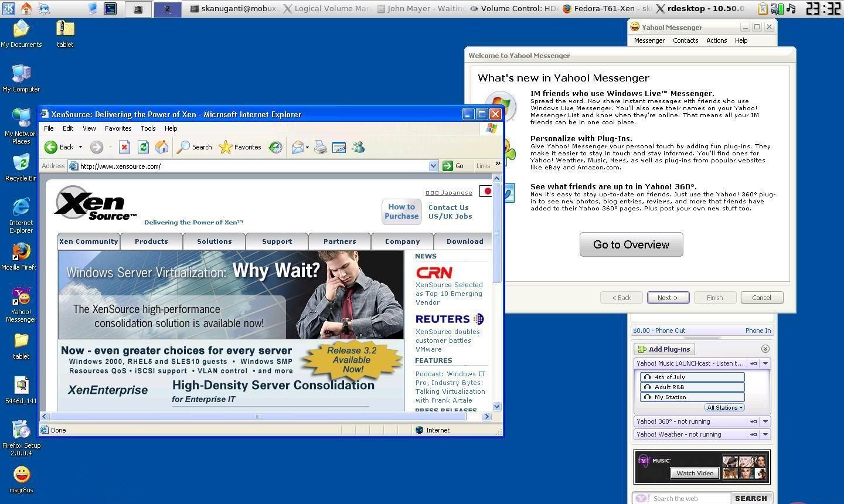This screenshot has width=844, height=504.
Task: Refresh the page in Internet Explorer
Action: (x=143, y=147)
